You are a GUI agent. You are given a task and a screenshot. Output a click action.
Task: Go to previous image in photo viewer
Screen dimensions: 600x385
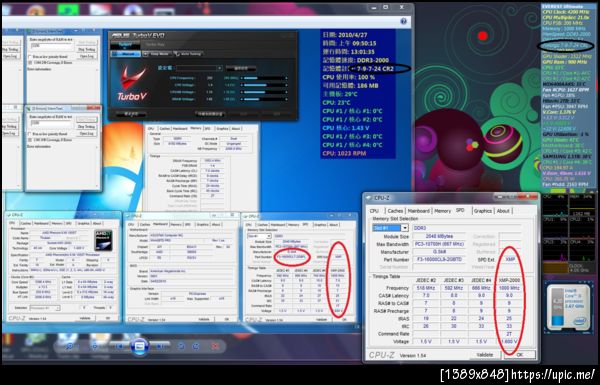tap(119, 346)
